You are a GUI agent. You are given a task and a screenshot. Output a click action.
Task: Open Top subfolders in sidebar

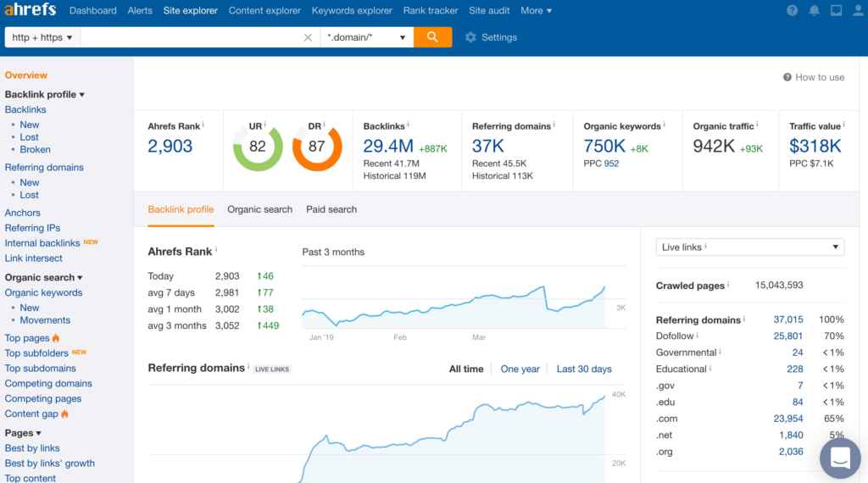(x=36, y=353)
